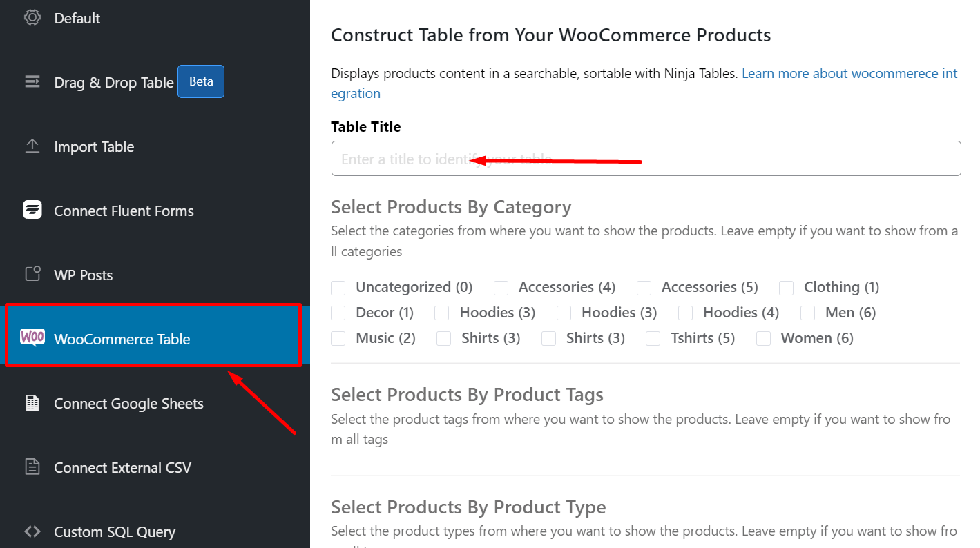Click the Connect External CSV document icon
The width and height of the screenshot is (980, 548).
[32, 467]
